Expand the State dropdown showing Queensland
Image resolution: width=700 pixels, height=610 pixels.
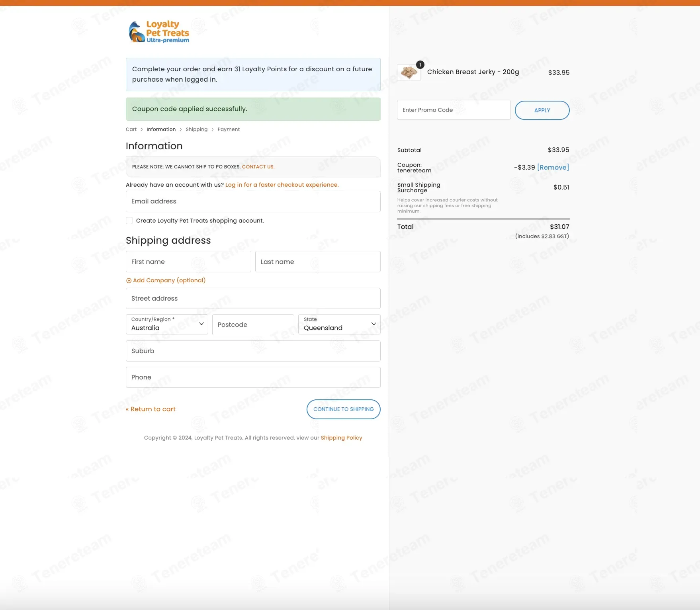click(339, 324)
